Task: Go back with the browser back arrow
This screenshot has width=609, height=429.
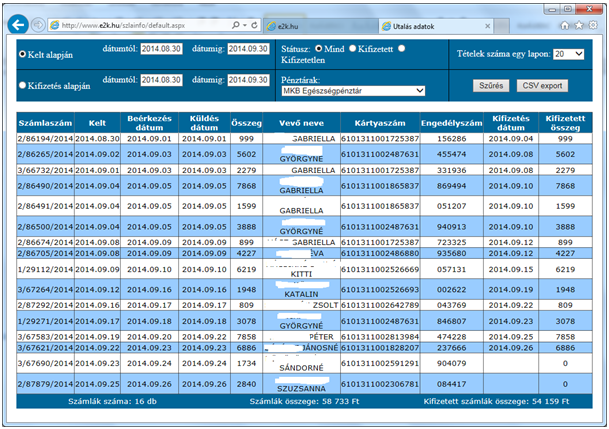Action: tap(18, 25)
